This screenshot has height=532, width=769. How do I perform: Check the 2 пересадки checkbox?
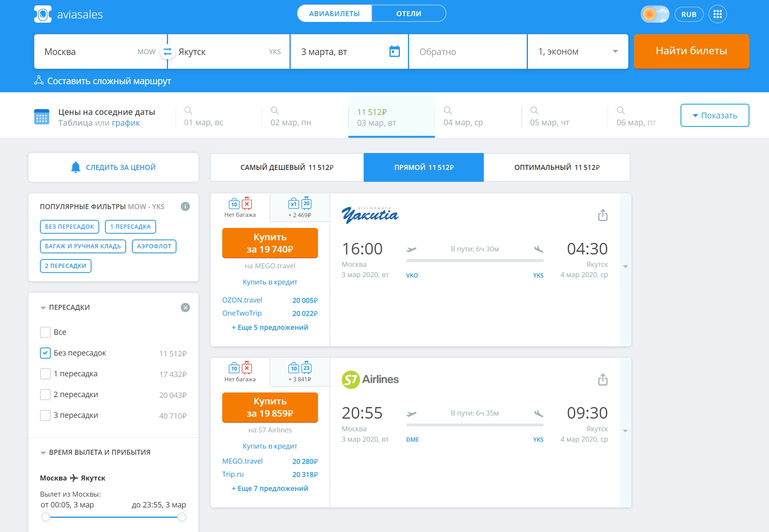tap(45, 394)
